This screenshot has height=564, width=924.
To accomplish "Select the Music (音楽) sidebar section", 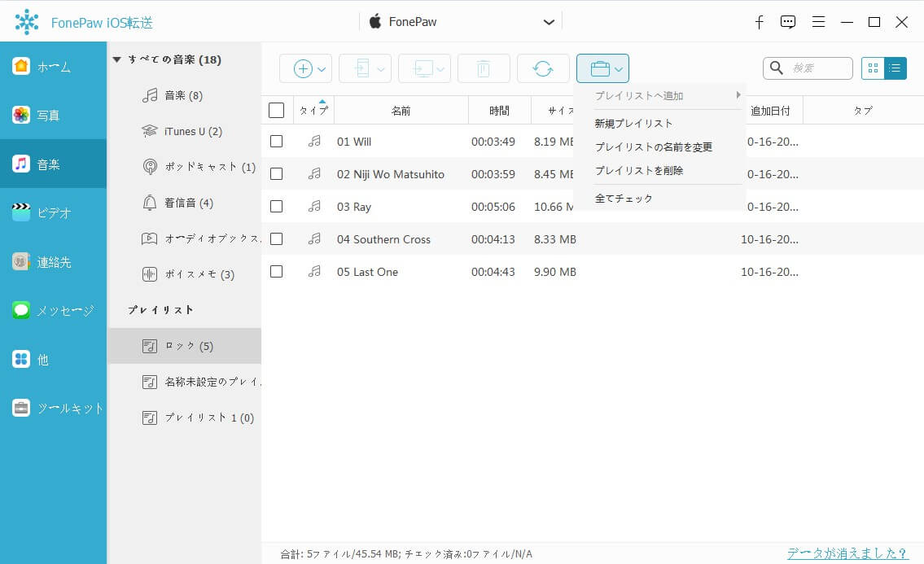I will click(x=53, y=164).
